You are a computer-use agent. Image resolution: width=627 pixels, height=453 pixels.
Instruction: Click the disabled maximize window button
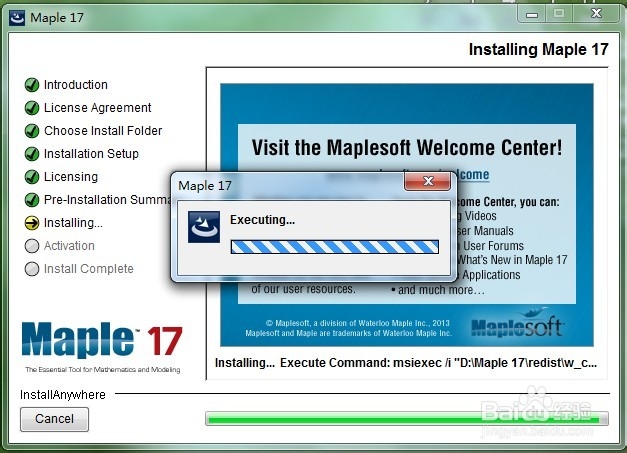(559, 14)
